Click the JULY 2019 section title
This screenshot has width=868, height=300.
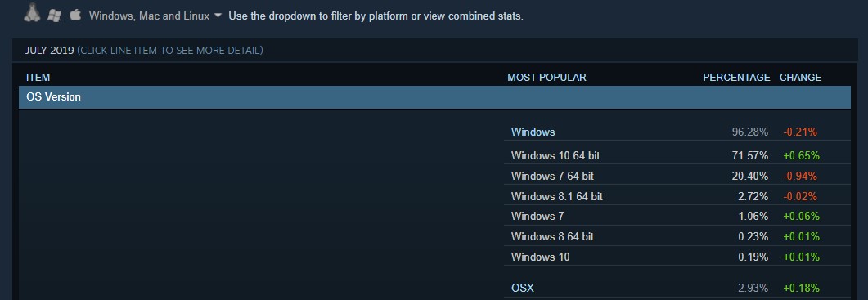pyautogui.click(x=49, y=51)
